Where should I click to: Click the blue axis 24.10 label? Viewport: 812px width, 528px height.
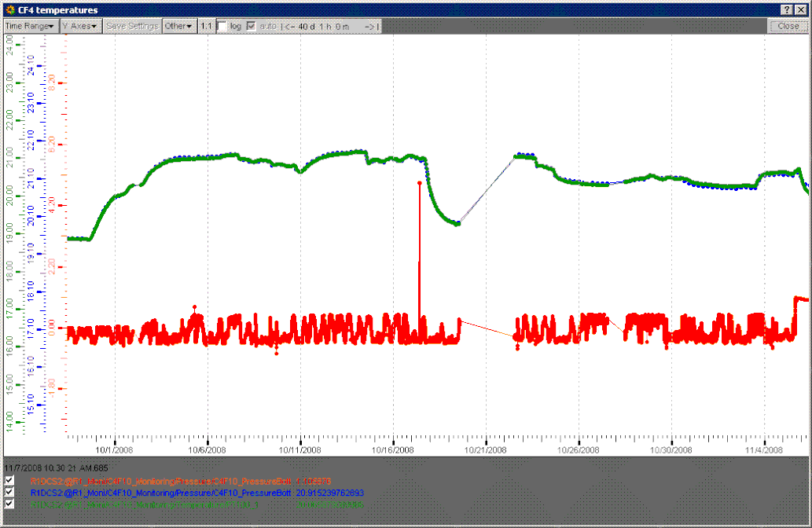point(31,65)
